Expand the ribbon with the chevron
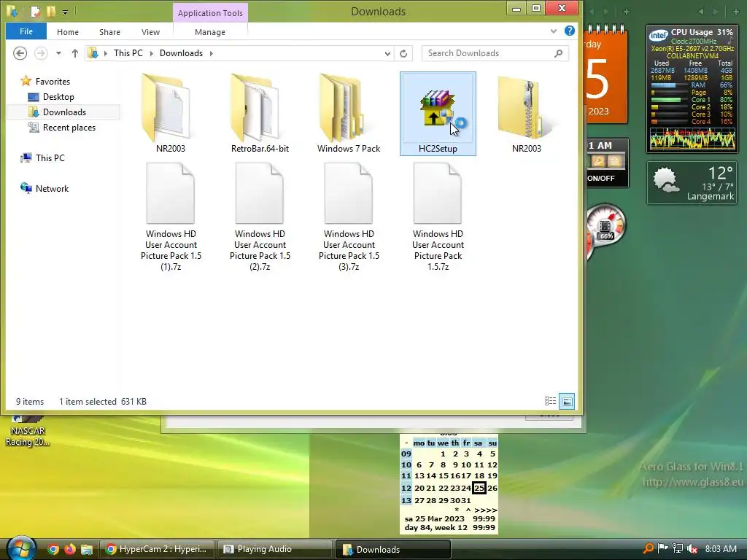This screenshot has height=560, width=747. pyautogui.click(x=553, y=31)
